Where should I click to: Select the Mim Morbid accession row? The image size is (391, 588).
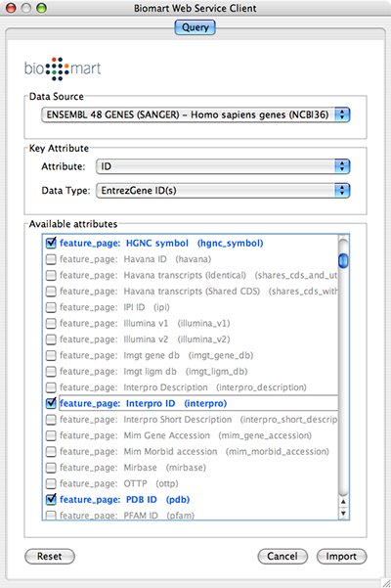[x=191, y=451]
